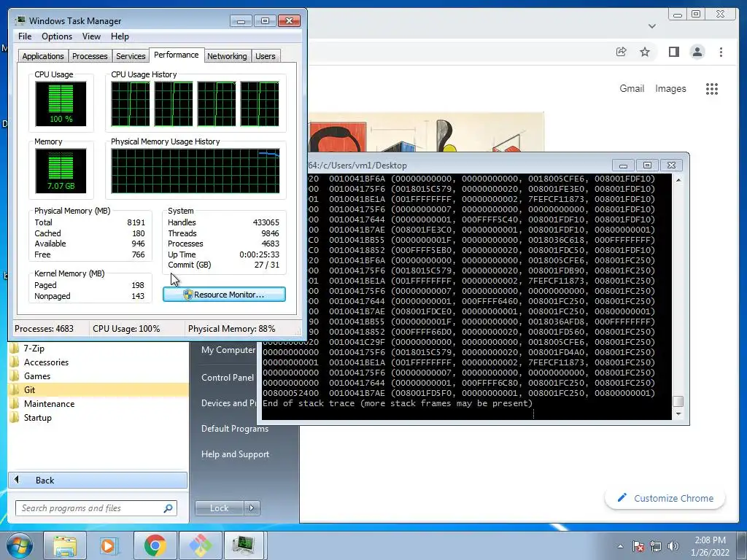Switch to the Users tab

(265, 56)
